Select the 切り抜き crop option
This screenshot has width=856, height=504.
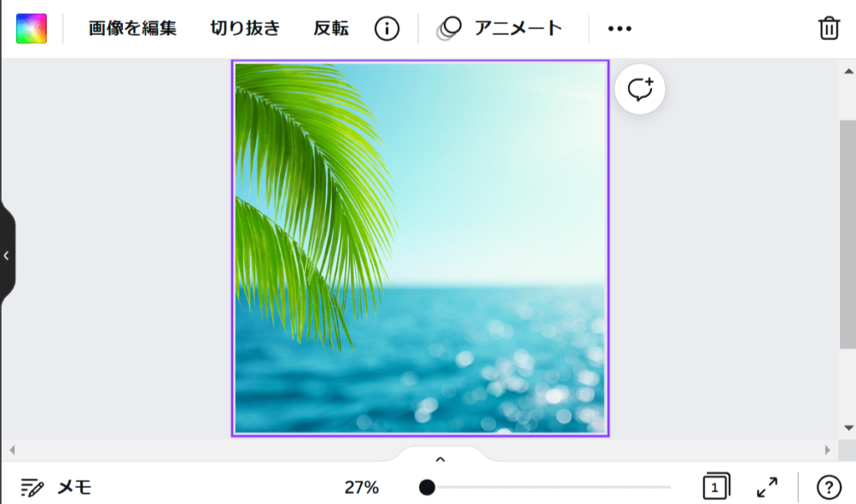point(245,28)
